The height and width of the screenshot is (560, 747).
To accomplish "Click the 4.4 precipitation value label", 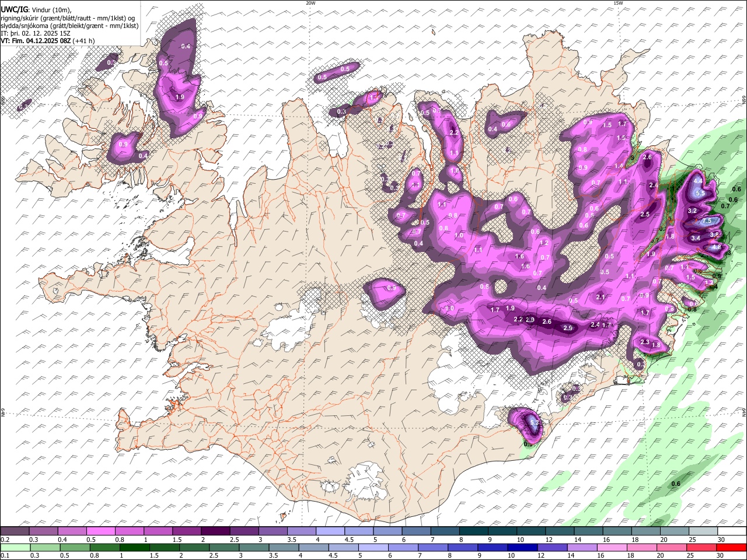I will pos(698,181).
